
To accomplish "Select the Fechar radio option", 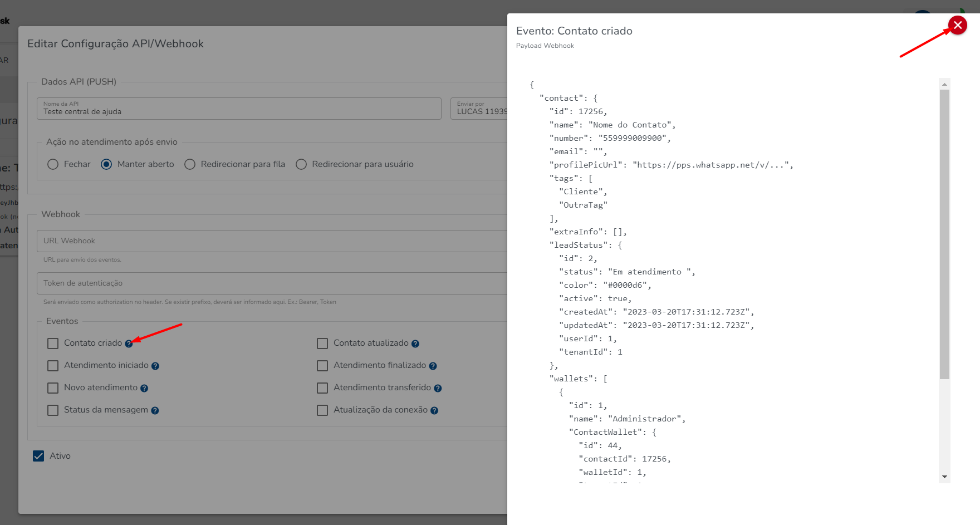I will pyautogui.click(x=53, y=164).
